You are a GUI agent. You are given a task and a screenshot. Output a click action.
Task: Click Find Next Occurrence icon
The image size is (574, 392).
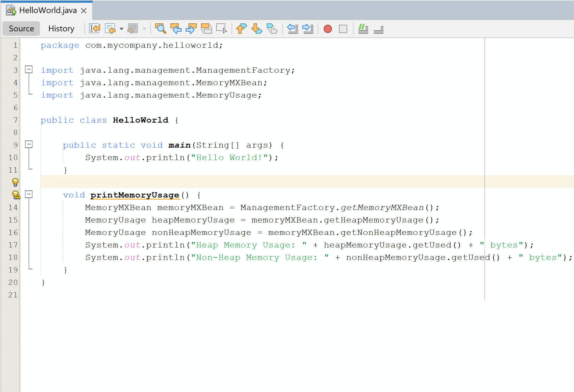click(x=191, y=29)
